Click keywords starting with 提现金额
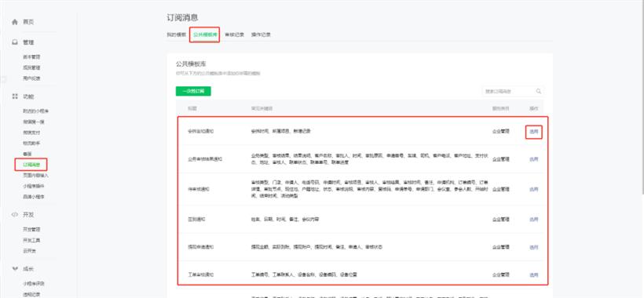 tap(317, 247)
